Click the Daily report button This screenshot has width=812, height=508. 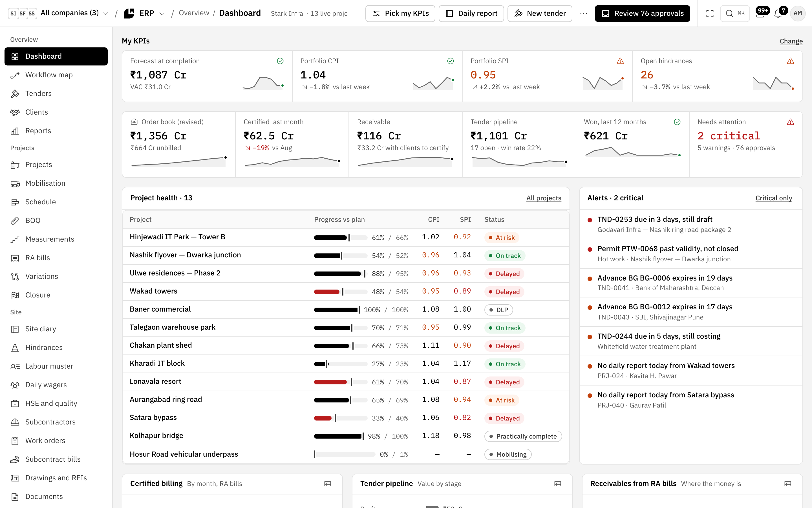tap(471, 14)
